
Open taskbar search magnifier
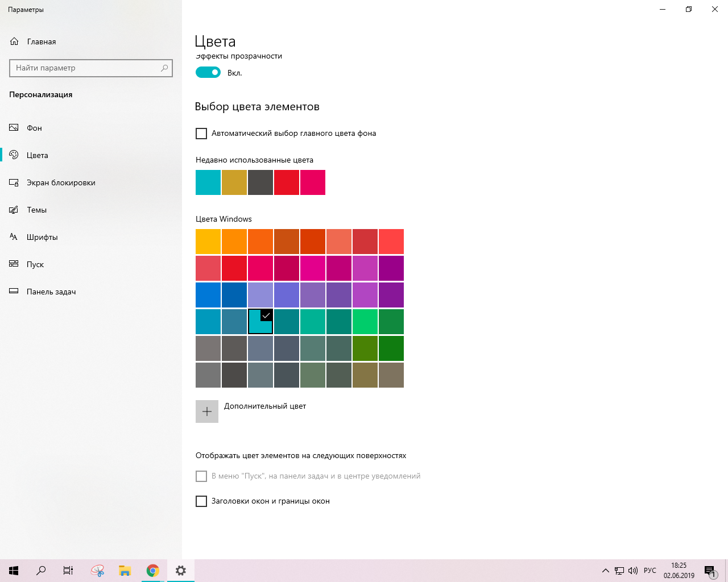pos(41,571)
